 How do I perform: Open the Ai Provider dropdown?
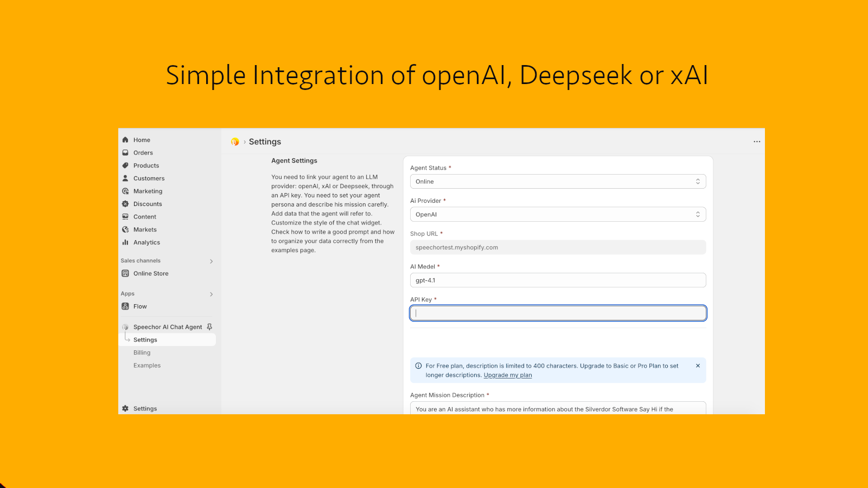(558, 215)
